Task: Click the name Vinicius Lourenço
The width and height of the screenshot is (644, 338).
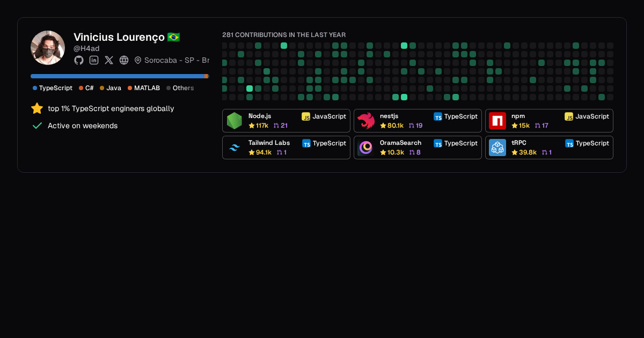Action: click(120, 37)
